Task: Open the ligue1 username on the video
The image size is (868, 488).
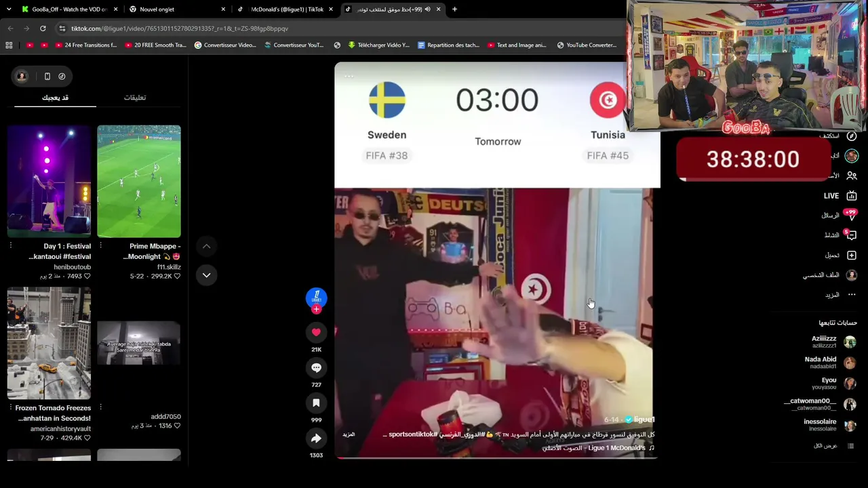Action: tap(644, 420)
